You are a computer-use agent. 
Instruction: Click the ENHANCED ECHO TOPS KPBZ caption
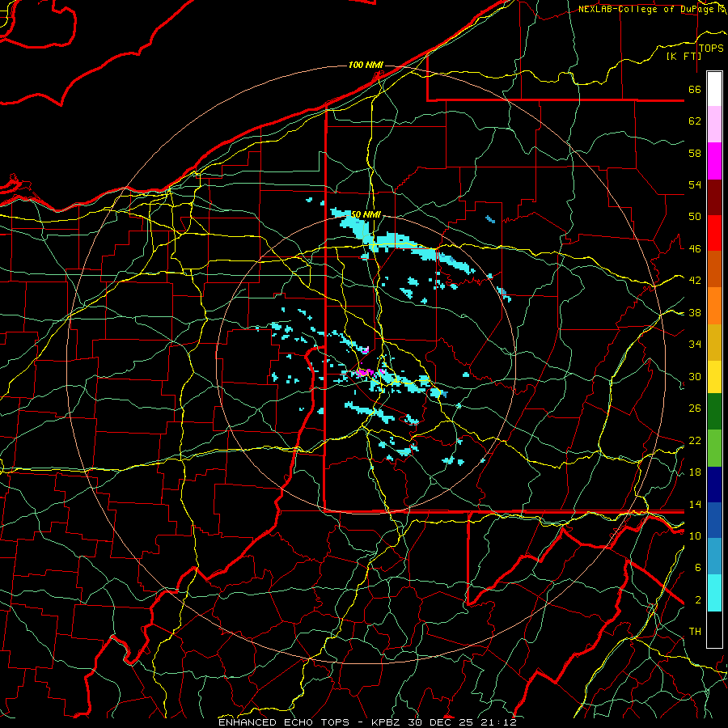368,722
